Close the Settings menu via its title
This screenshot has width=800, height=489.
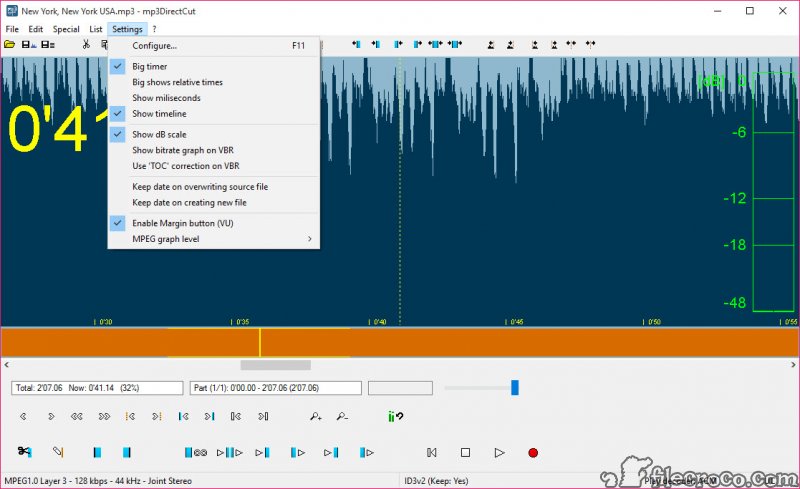click(x=127, y=29)
